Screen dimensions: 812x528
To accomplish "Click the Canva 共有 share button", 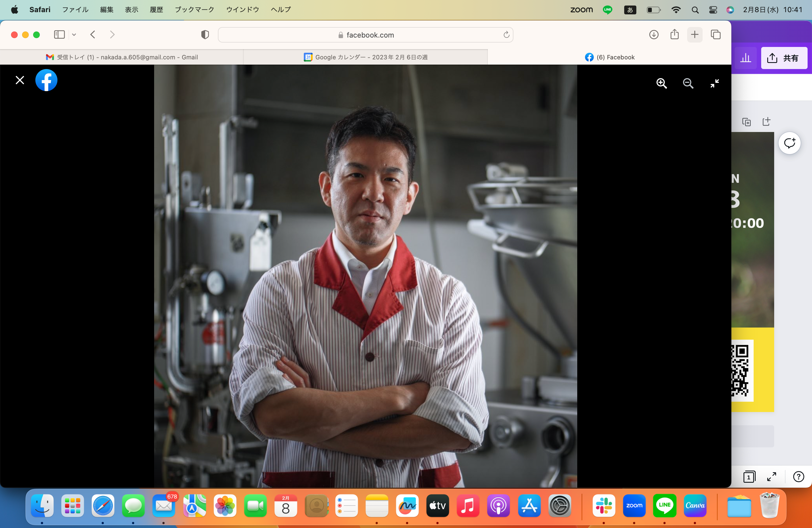I will pyautogui.click(x=784, y=58).
